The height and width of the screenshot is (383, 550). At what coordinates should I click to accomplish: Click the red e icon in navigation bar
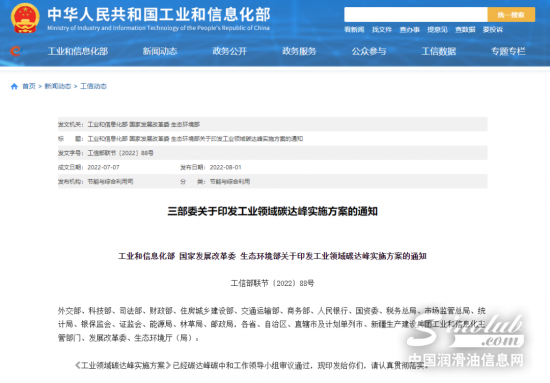click(16, 51)
